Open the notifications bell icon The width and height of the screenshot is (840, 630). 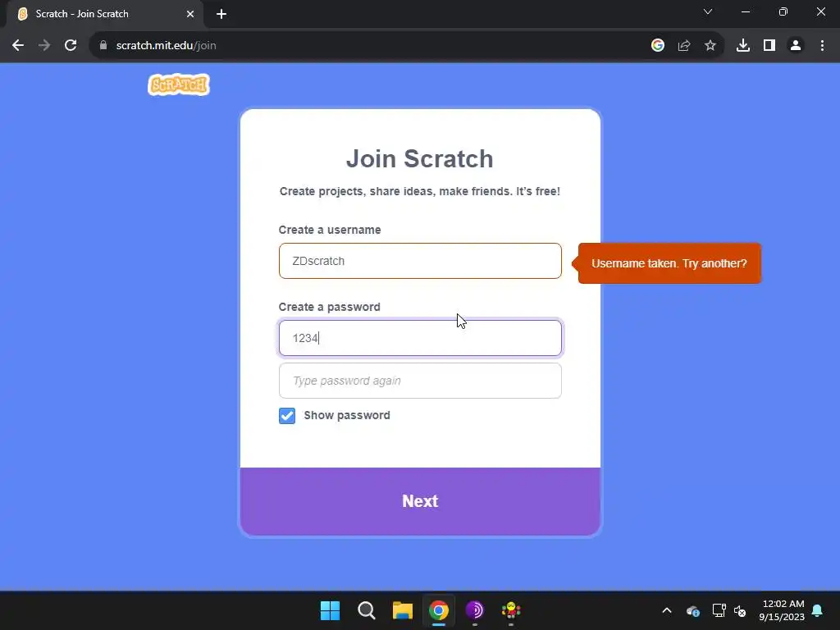(818, 610)
